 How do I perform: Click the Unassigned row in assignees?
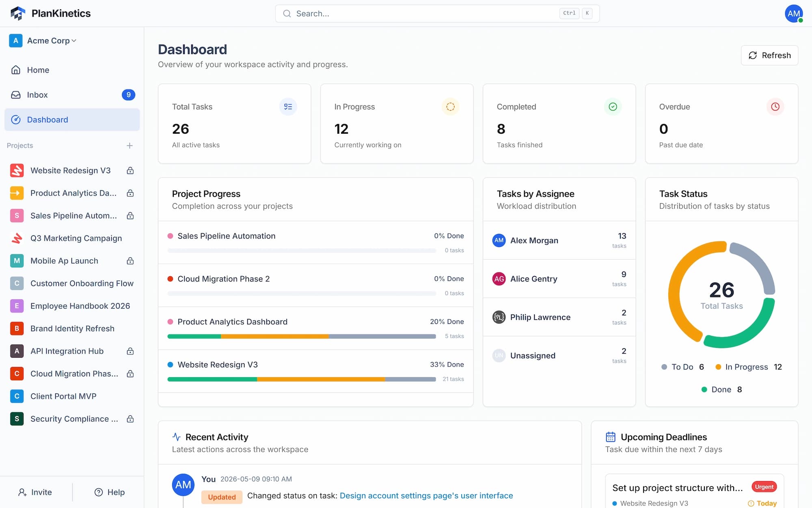click(x=559, y=356)
